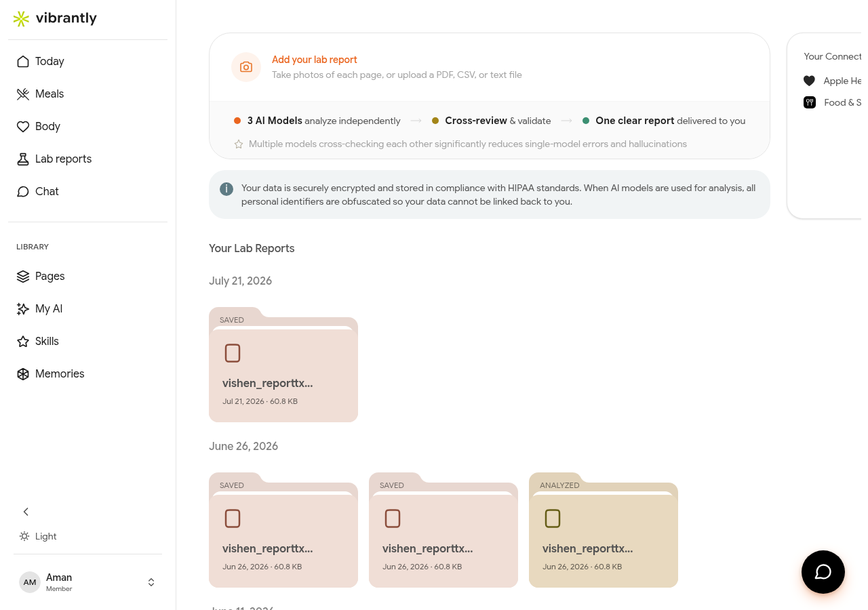Open the Meals section

(87, 94)
